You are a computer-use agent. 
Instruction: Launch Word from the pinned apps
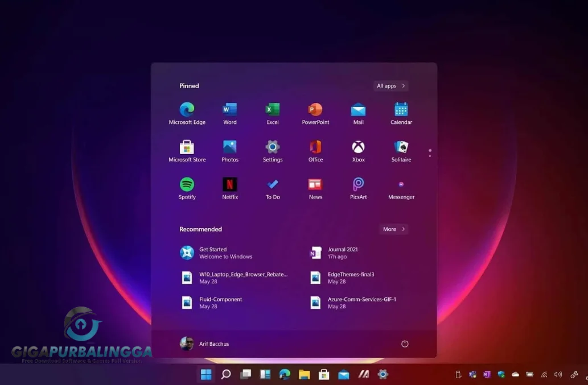point(229,112)
